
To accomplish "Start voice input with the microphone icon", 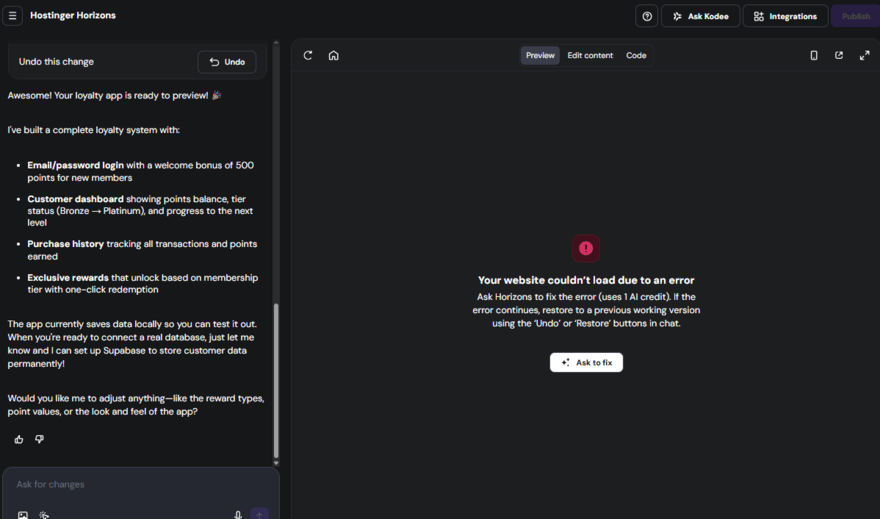I will [238, 515].
